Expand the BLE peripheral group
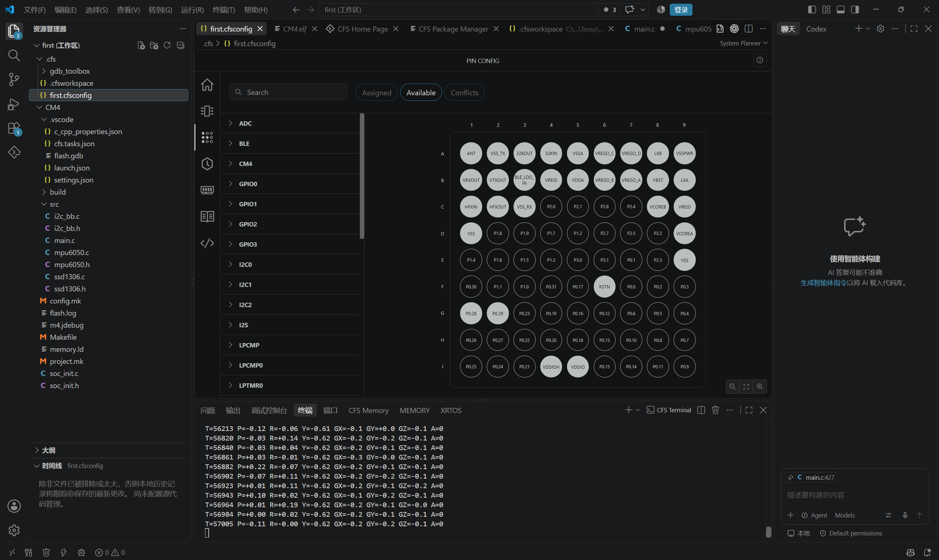This screenshot has width=939, height=560. 290,143
